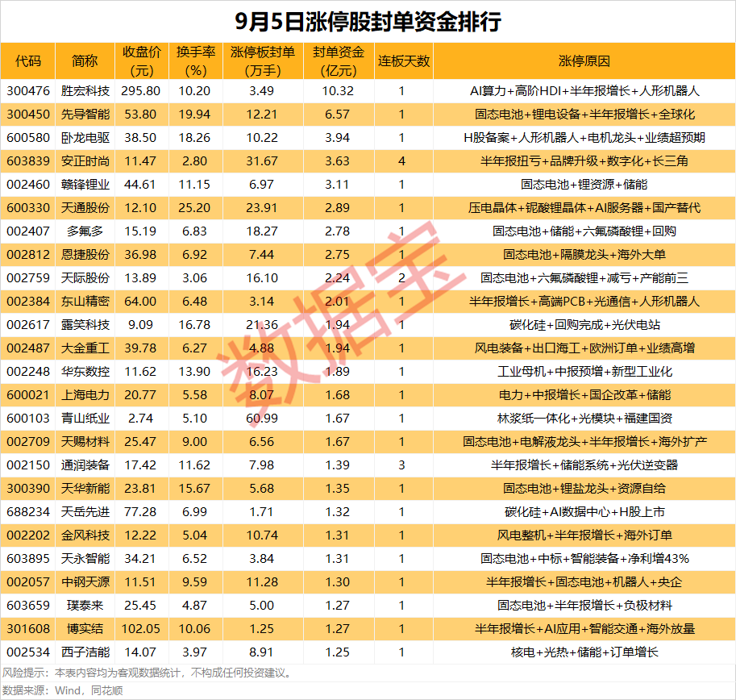Viewport: 736px width, 700px height.
Task: Select stock name 东山精密
Action: [85, 302]
